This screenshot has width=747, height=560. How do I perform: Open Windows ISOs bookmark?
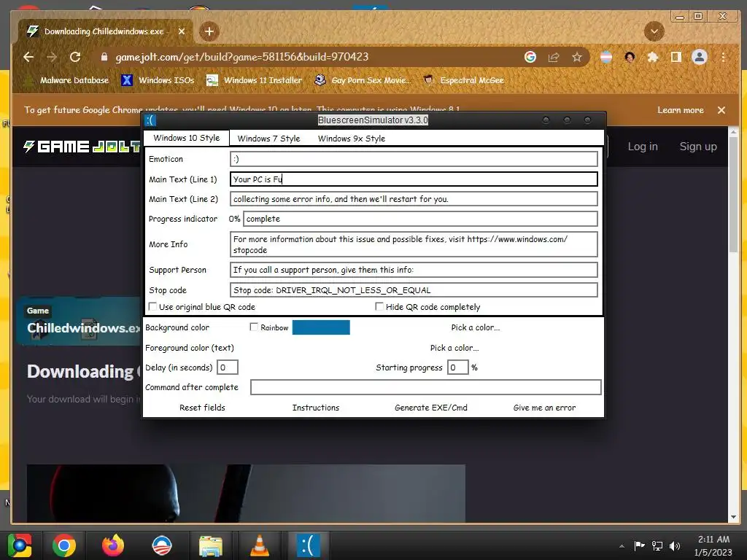pos(158,80)
